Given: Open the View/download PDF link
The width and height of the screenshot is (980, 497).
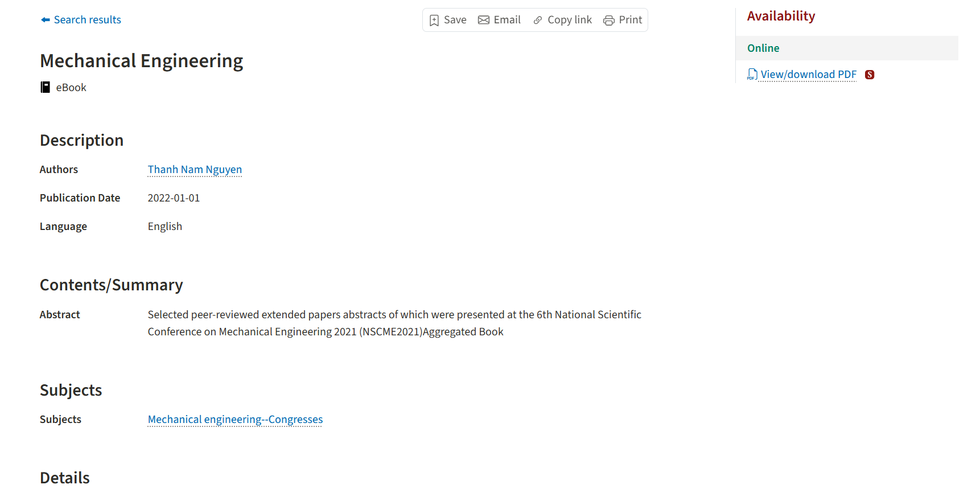Looking at the screenshot, I should point(808,74).
